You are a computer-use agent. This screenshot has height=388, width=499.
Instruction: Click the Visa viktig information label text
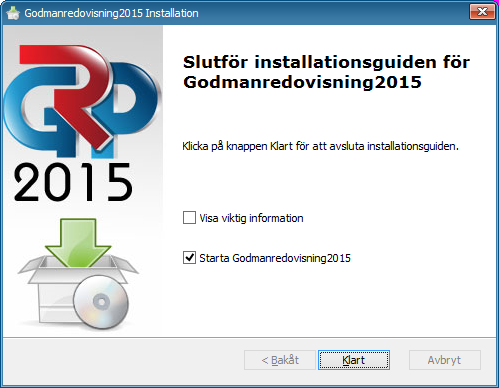(x=251, y=218)
